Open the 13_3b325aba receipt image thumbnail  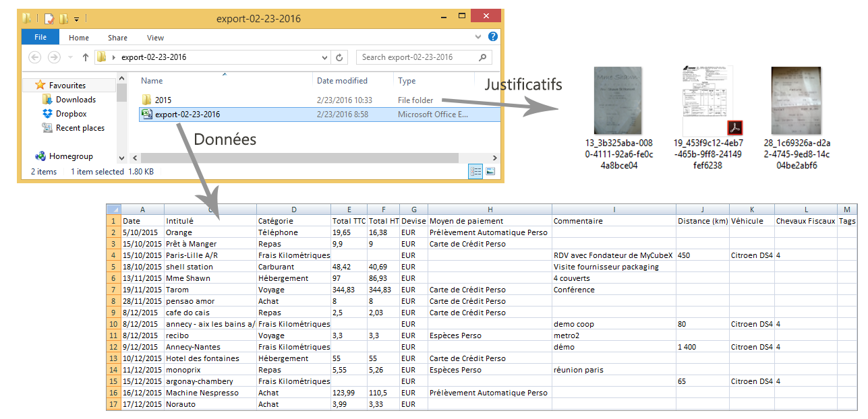[618, 100]
